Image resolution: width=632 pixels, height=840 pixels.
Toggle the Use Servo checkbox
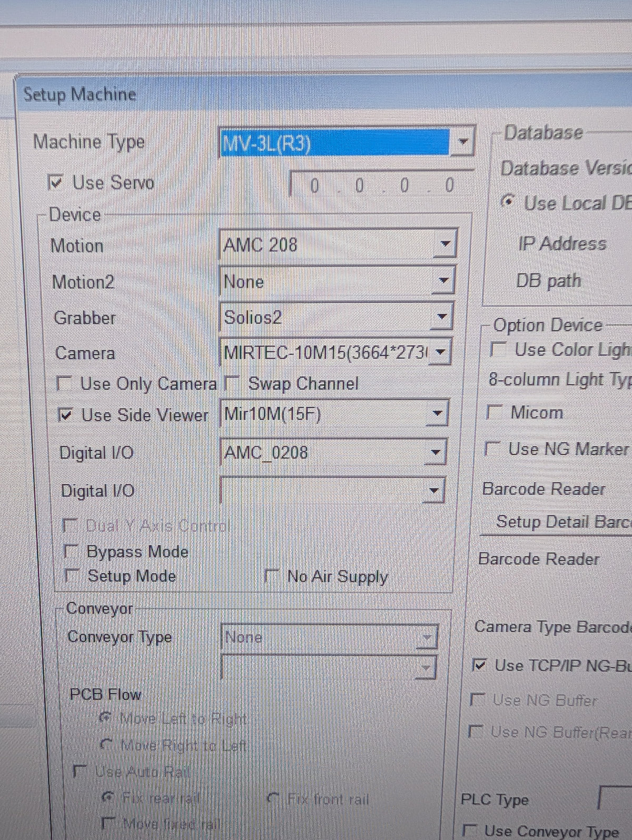pos(55,182)
